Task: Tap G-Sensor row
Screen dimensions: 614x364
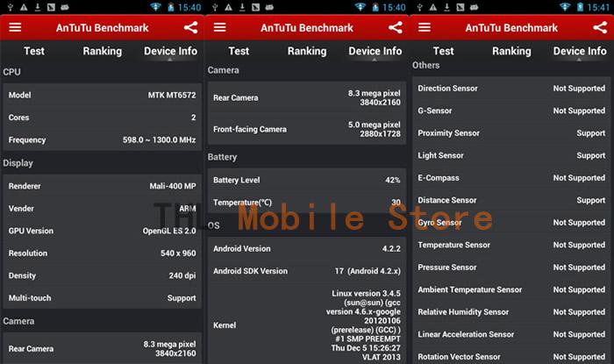Action: point(511,111)
